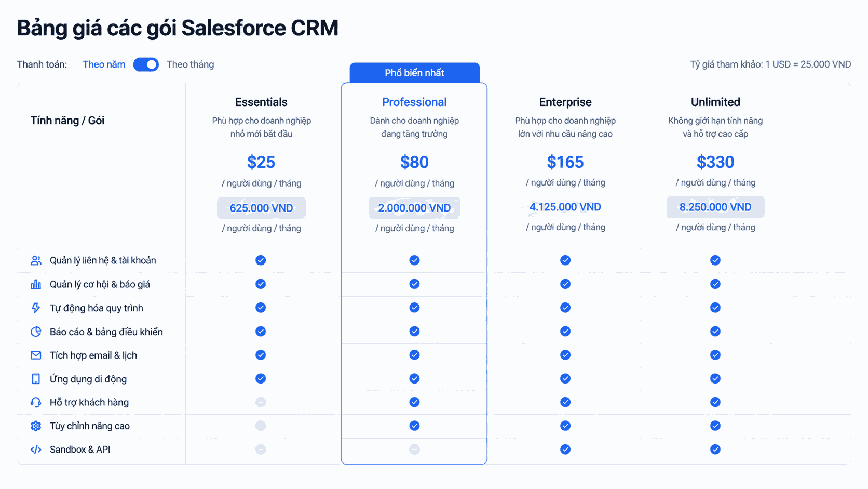Click the $80 Professional price
The height and width of the screenshot is (489, 868).
[414, 162]
